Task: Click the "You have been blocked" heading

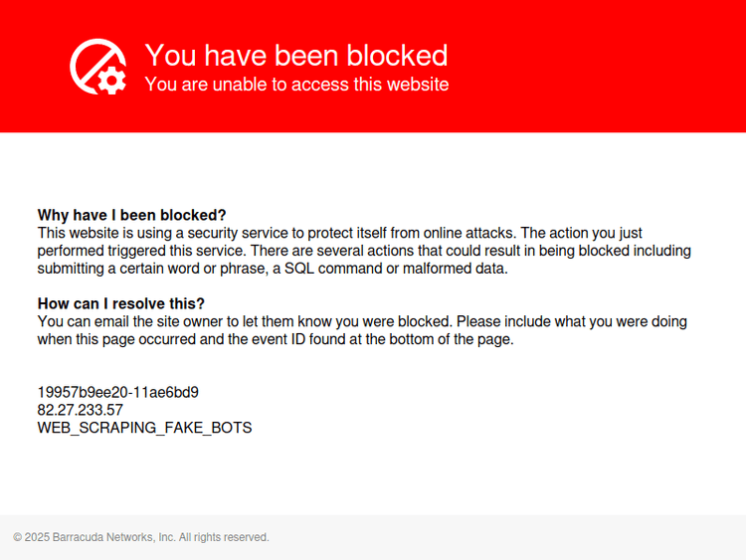Action: click(296, 55)
